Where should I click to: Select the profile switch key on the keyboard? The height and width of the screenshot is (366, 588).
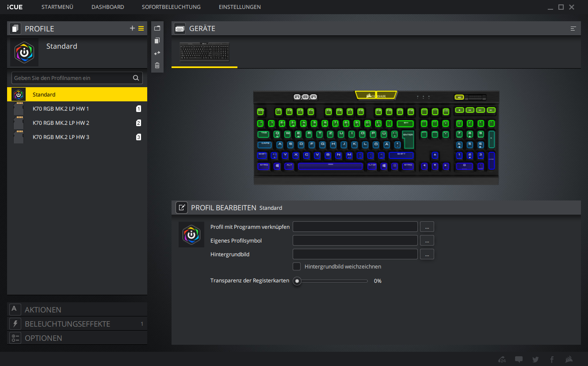click(297, 97)
